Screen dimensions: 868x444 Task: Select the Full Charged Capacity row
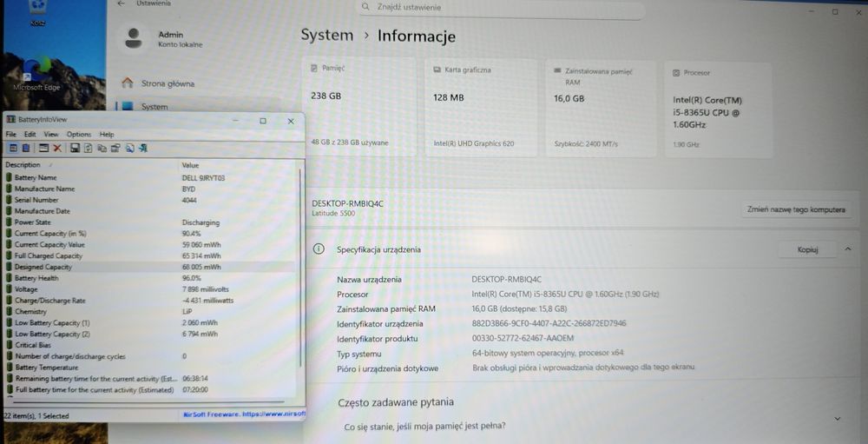[x=149, y=255]
